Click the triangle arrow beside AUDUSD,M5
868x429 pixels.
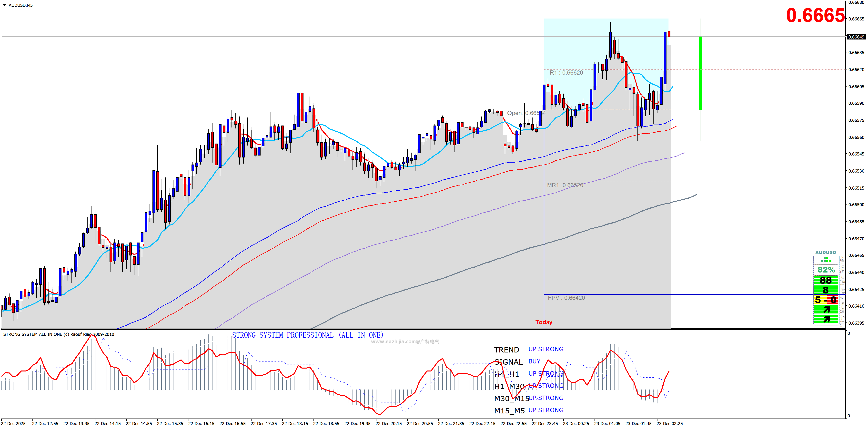coord(4,5)
